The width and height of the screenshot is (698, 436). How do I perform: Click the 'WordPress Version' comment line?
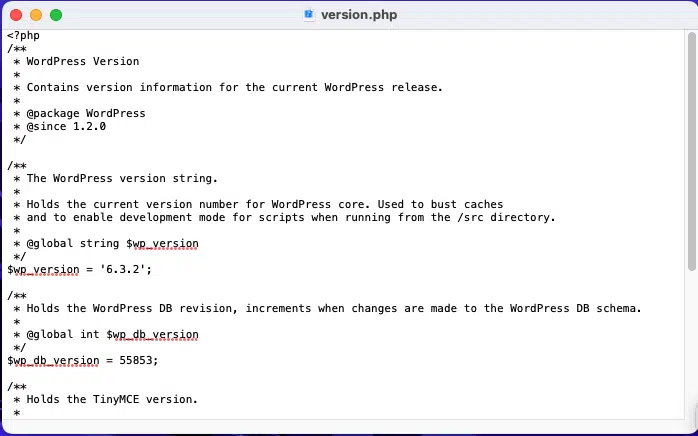(76, 61)
